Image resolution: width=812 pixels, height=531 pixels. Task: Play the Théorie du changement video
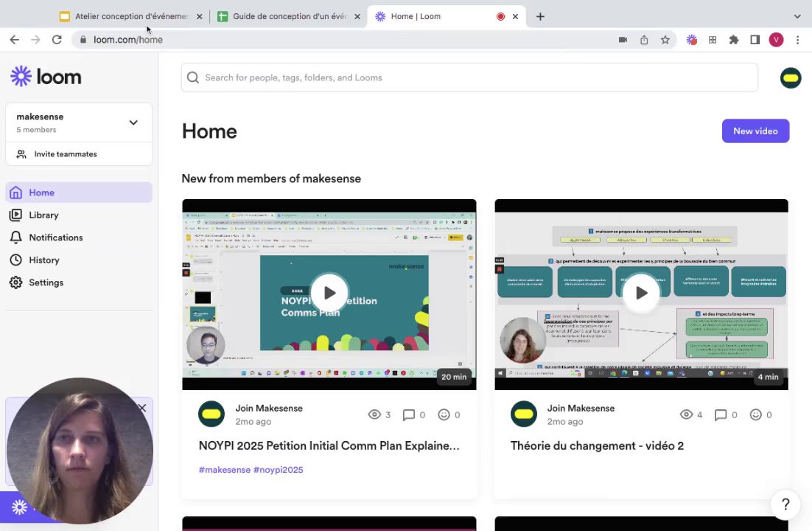(x=641, y=293)
